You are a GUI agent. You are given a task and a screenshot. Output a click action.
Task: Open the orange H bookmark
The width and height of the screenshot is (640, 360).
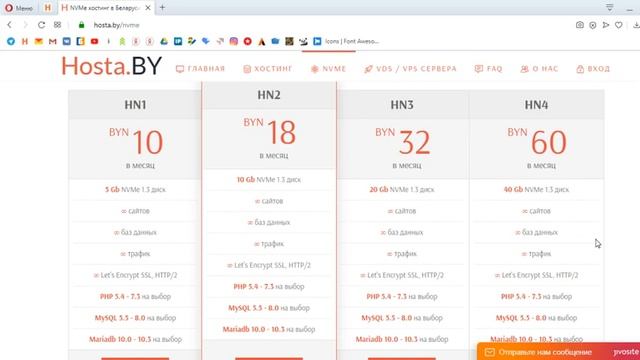(x=25, y=41)
